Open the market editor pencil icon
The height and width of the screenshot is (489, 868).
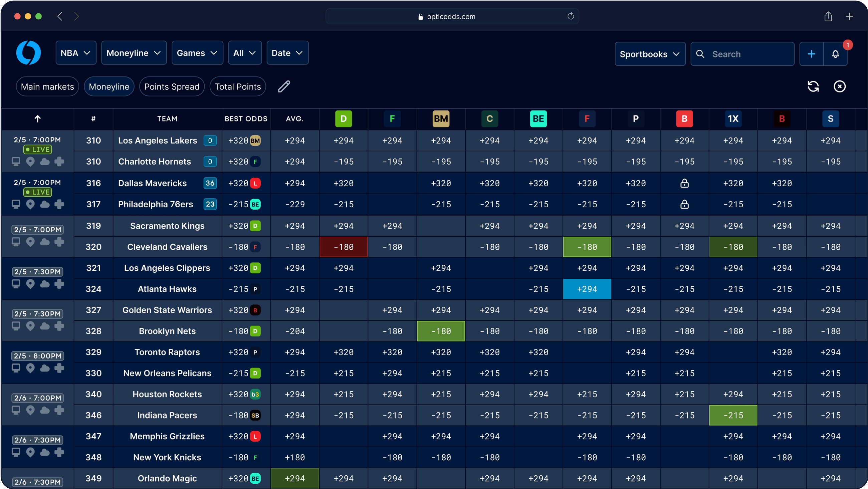coord(284,86)
